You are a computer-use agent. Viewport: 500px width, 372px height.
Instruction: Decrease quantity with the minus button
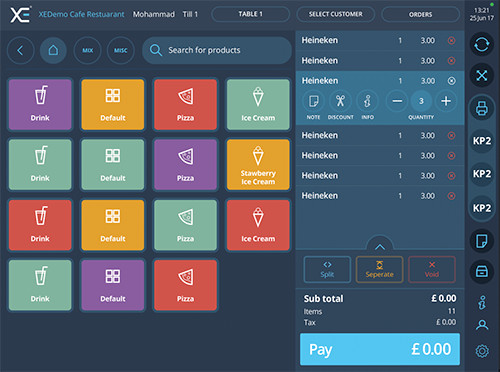397,101
